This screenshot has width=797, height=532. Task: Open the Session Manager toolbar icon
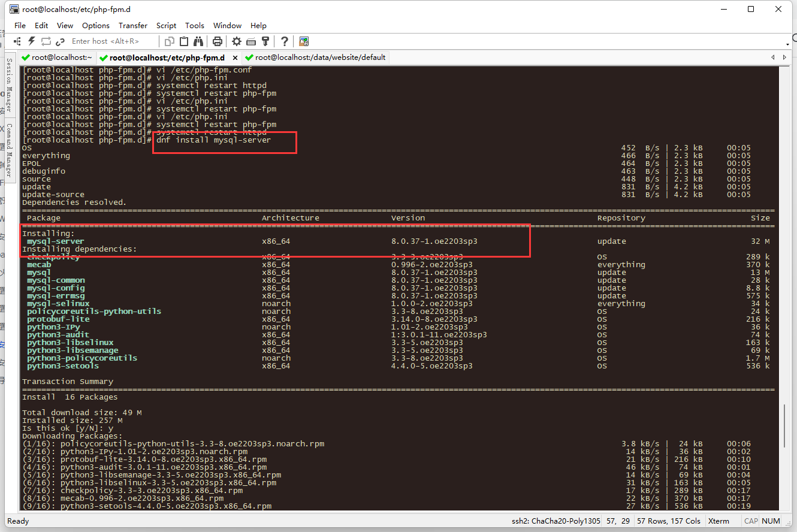point(17,41)
